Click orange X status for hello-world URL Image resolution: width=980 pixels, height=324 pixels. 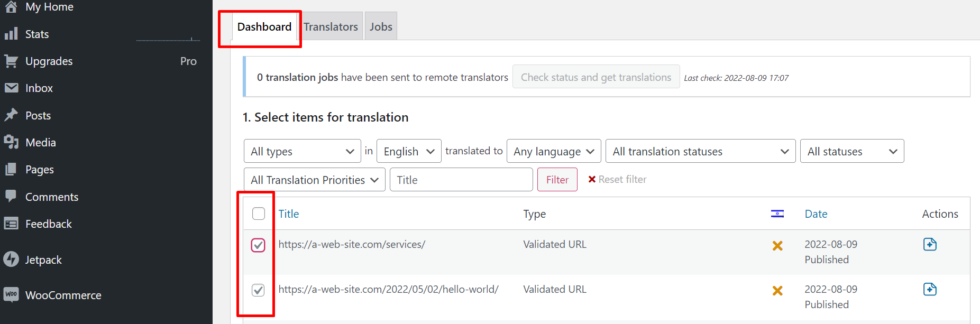click(x=777, y=290)
